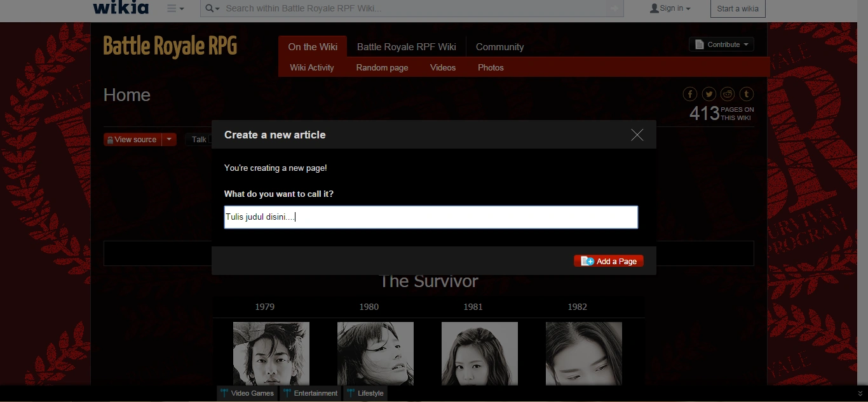Open the 1982 survivor portrait
Viewport: 868px width, 402px height.
(x=584, y=353)
